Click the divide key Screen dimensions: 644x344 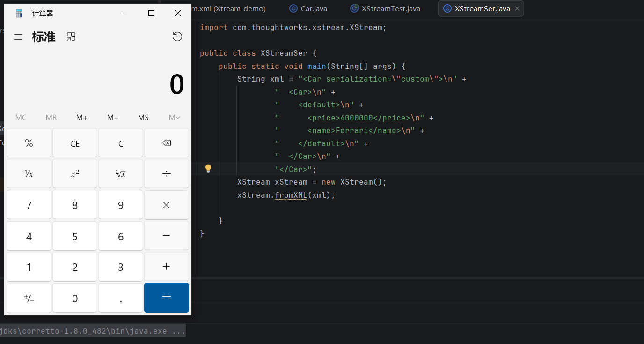click(x=167, y=174)
